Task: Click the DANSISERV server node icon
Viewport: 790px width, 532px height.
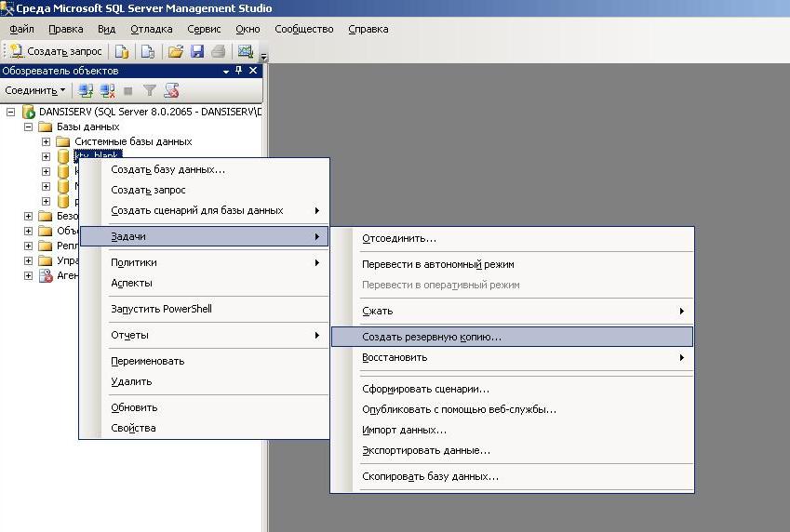Action: 29,112
